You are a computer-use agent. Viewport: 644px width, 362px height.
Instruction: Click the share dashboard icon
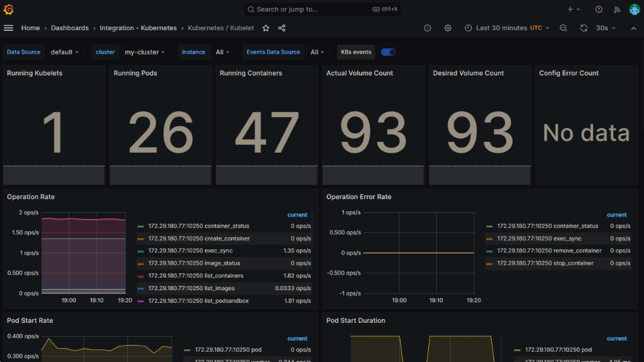pos(282,28)
